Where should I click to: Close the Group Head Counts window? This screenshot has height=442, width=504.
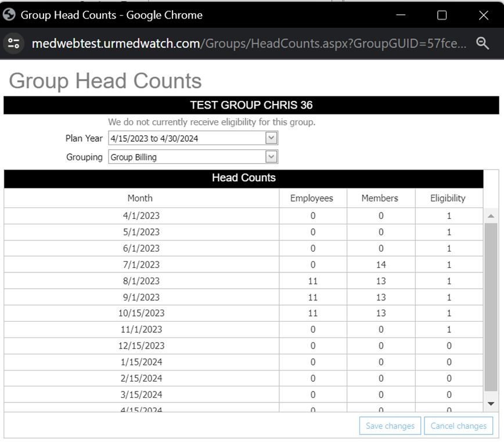coord(483,15)
